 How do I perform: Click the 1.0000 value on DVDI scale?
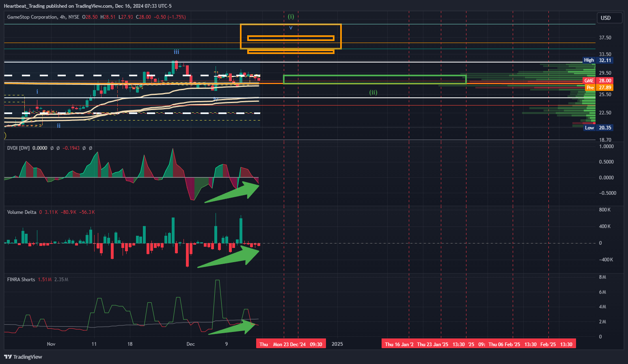(606, 146)
